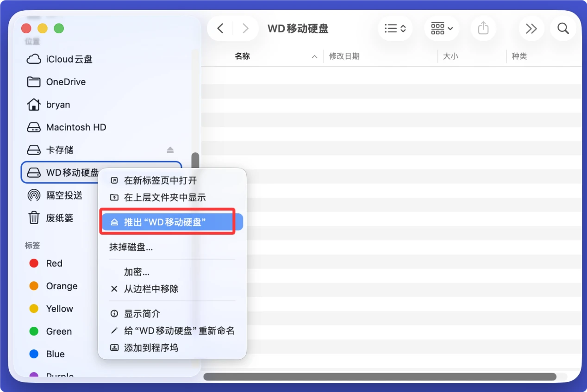
Task: Sort by 大小 column header
Action: click(450, 56)
